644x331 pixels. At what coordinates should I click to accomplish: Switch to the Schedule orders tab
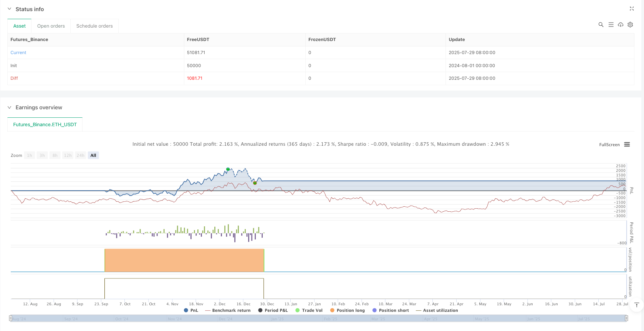coord(94,26)
